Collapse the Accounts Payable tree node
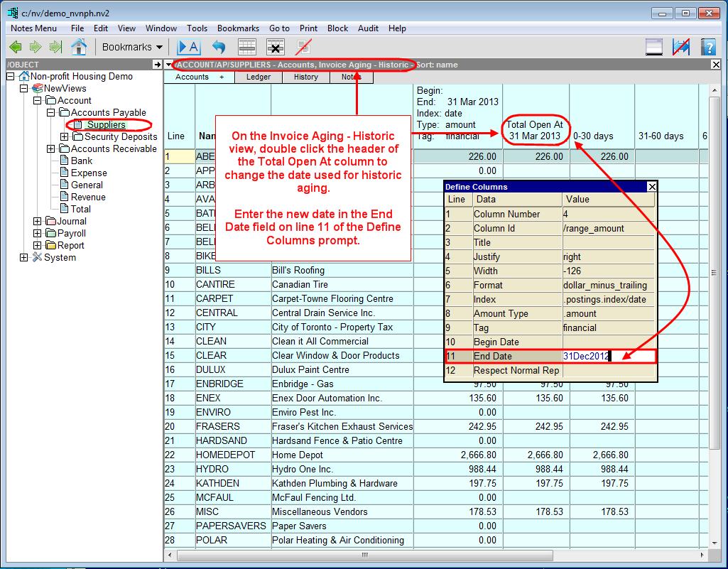Screen dimensions: 728x569 click(x=51, y=112)
